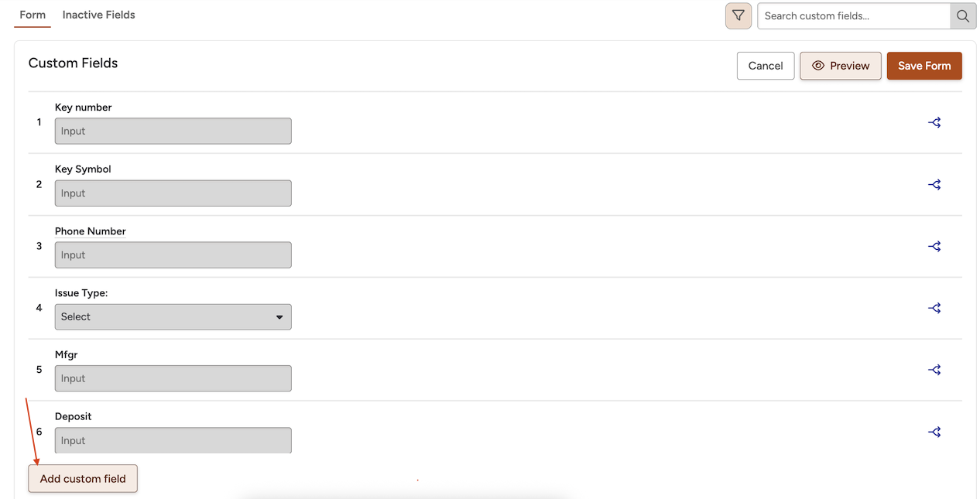
Task: Click branching icon for Mfgr row
Action: pos(934,370)
